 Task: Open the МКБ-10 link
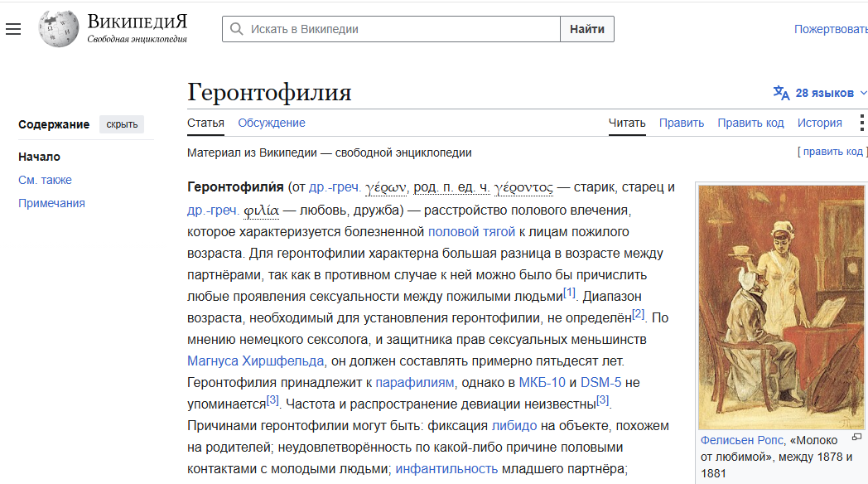click(542, 383)
